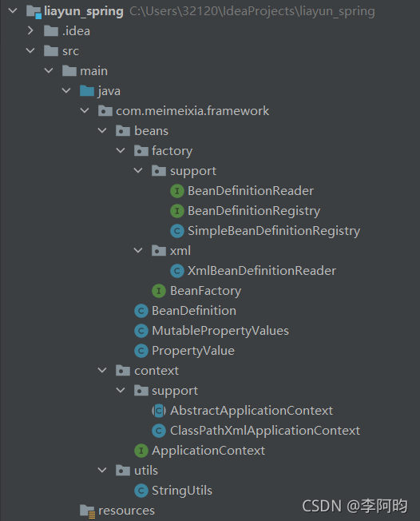Select the SimpleBeanDefinitionRegistry file name
Image resolution: width=420 pixels, height=521 pixels.
274,231
